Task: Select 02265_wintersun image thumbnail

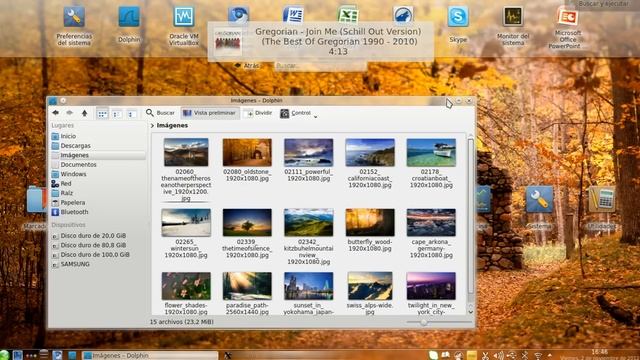Action: (x=186, y=222)
